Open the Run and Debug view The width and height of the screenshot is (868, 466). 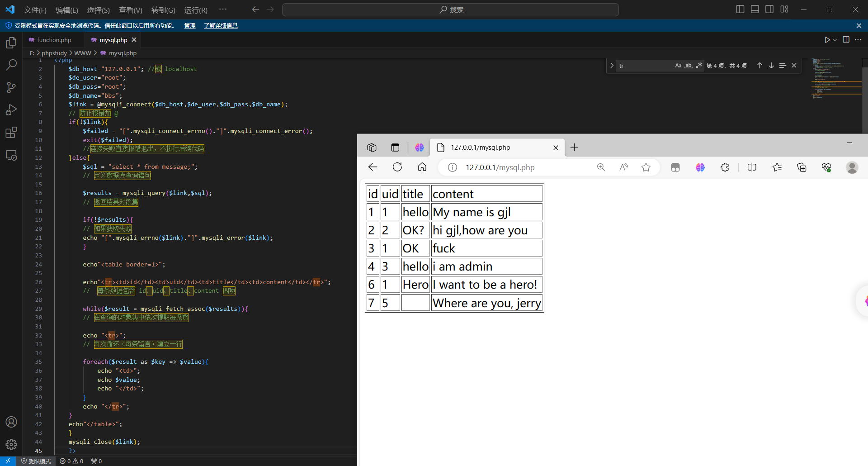point(11,110)
